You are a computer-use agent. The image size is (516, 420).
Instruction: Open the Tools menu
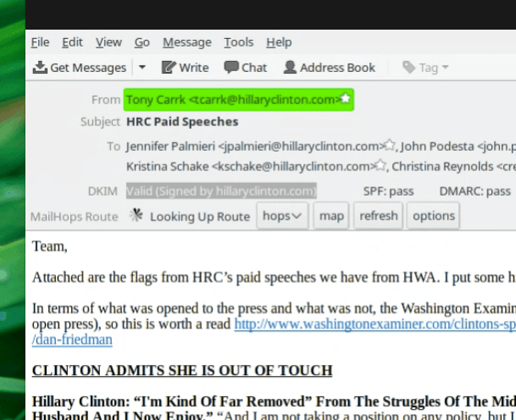pos(239,42)
